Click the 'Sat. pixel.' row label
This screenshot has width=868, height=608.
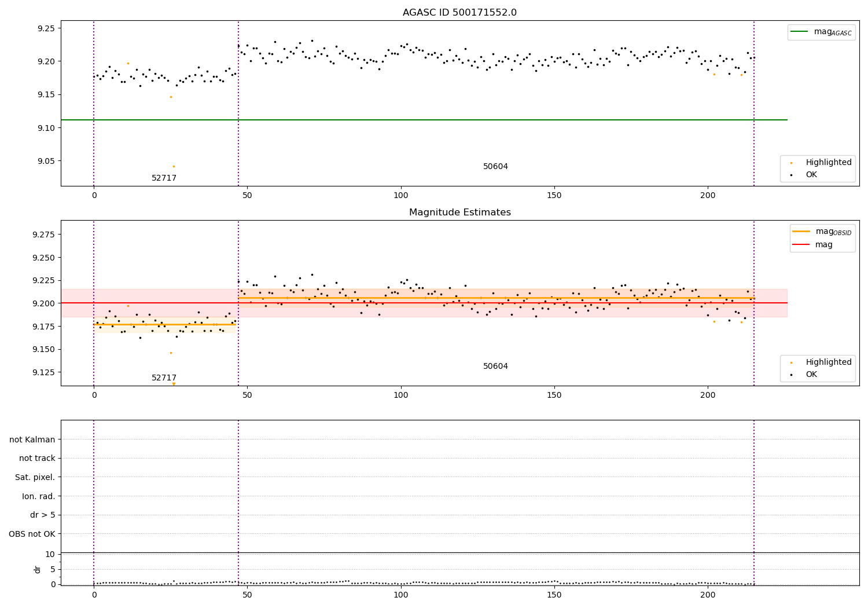coord(35,478)
